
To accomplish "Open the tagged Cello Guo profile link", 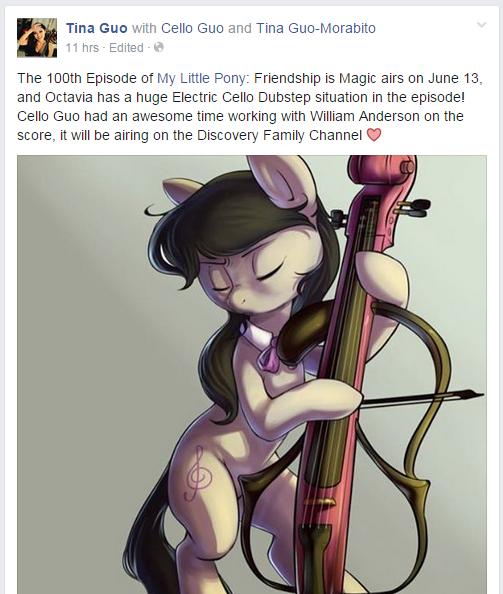I will (192, 28).
